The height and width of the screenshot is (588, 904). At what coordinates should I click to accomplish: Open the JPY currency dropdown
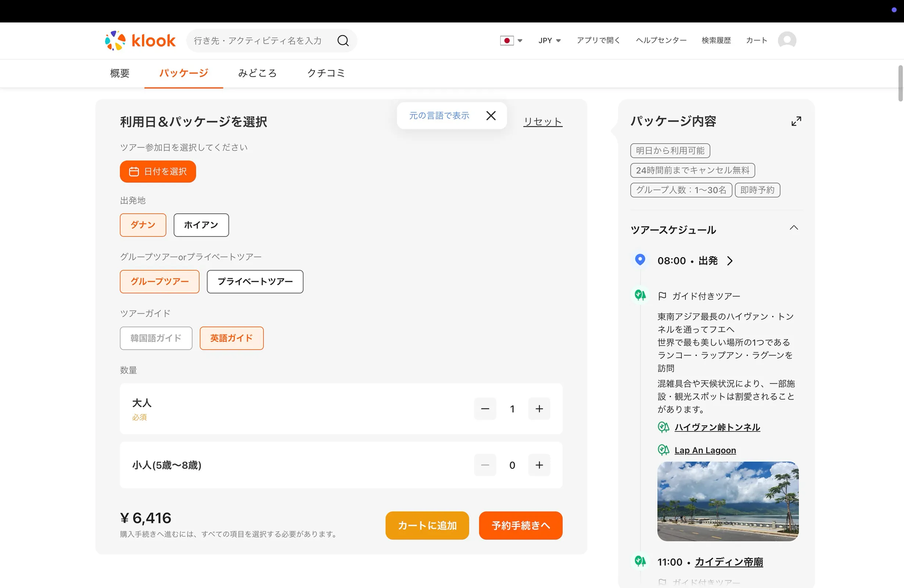coord(549,40)
